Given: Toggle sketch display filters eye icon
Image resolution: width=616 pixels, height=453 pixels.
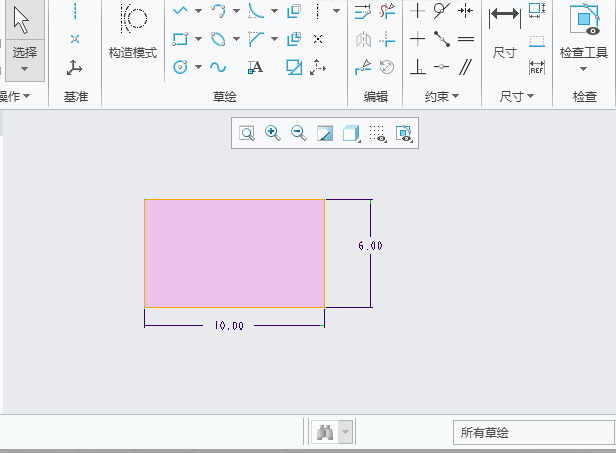Looking at the screenshot, I should point(404,133).
